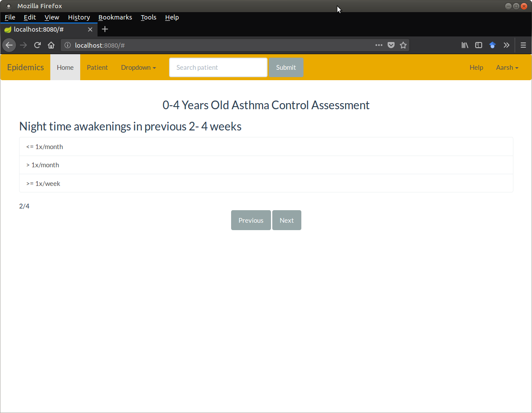
Task: Select the '<= 1x/month' answer
Action: (266, 146)
